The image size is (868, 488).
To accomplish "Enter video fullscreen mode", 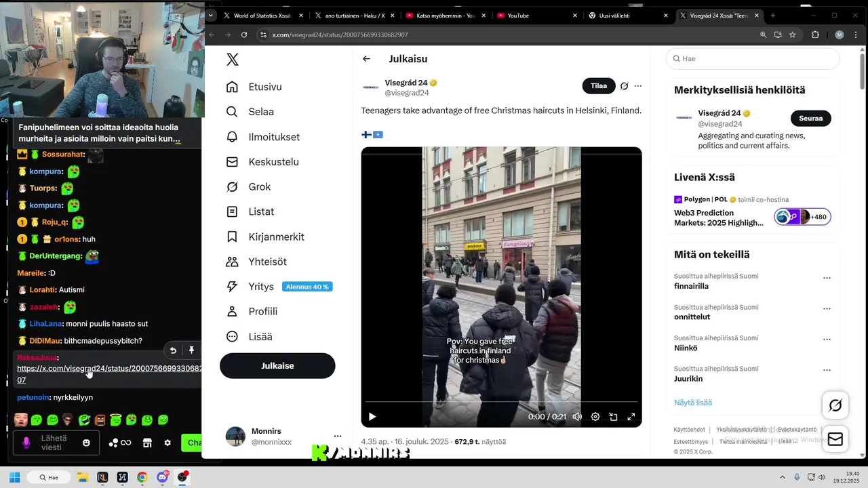I will point(631,417).
